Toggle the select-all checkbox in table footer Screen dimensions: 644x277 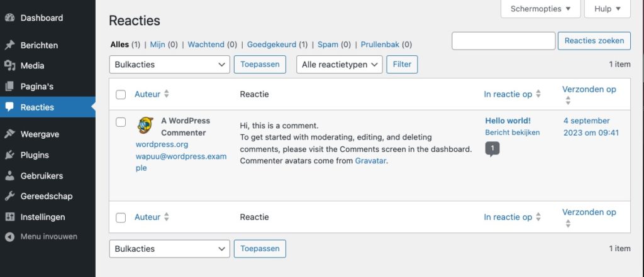[x=121, y=217]
